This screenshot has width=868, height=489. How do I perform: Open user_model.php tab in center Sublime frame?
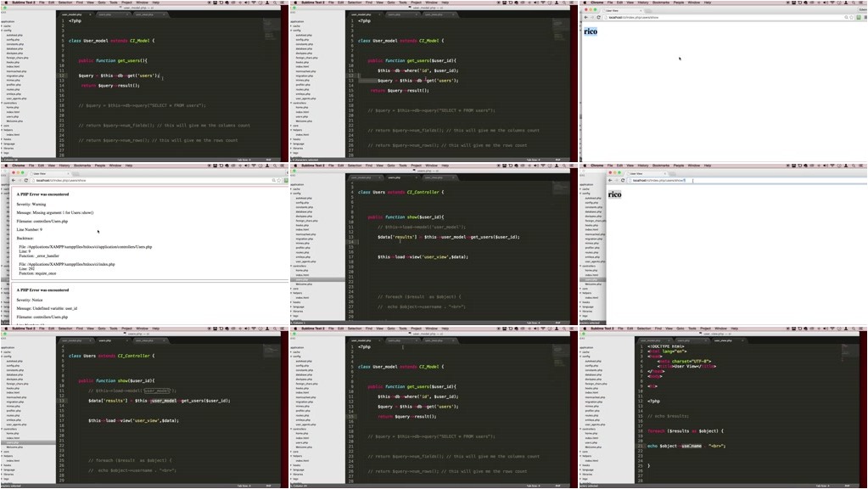[364, 177]
